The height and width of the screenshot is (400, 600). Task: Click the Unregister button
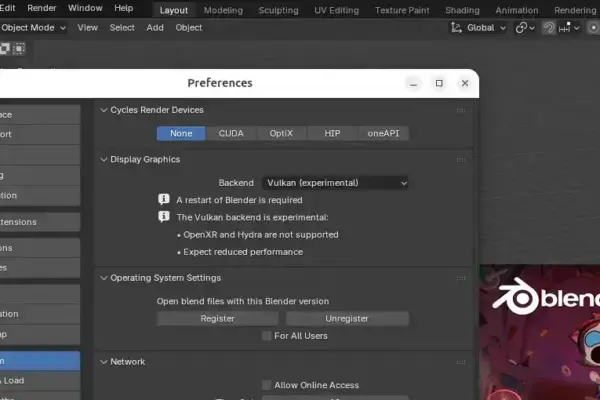[347, 318]
